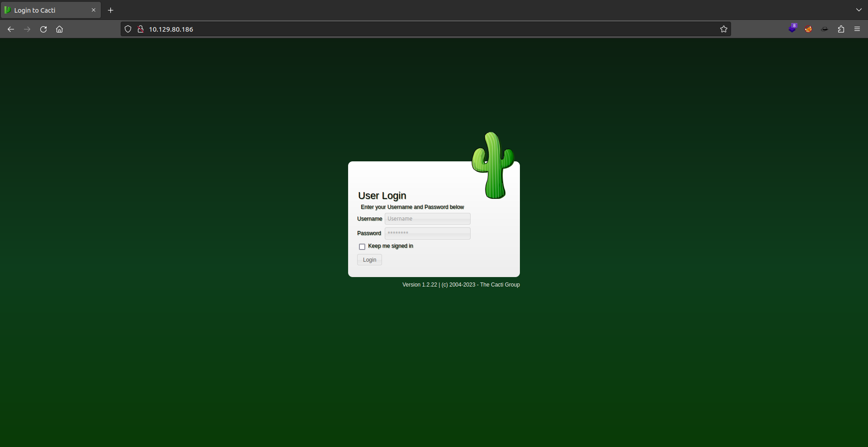The height and width of the screenshot is (447, 868).
Task: Click into the Password field
Action: click(x=427, y=233)
